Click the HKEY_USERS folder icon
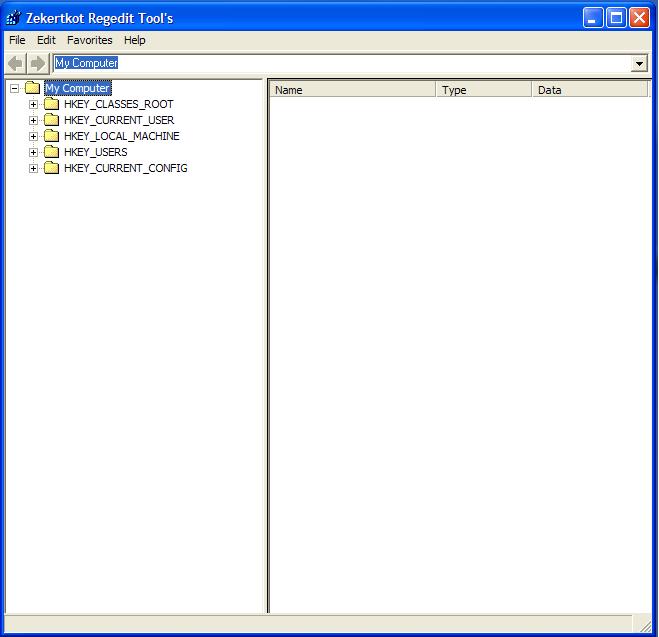 pyautogui.click(x=51, y=152)
